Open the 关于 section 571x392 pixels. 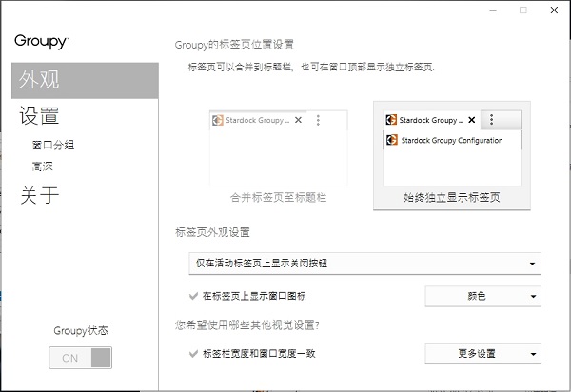[40, 196]
